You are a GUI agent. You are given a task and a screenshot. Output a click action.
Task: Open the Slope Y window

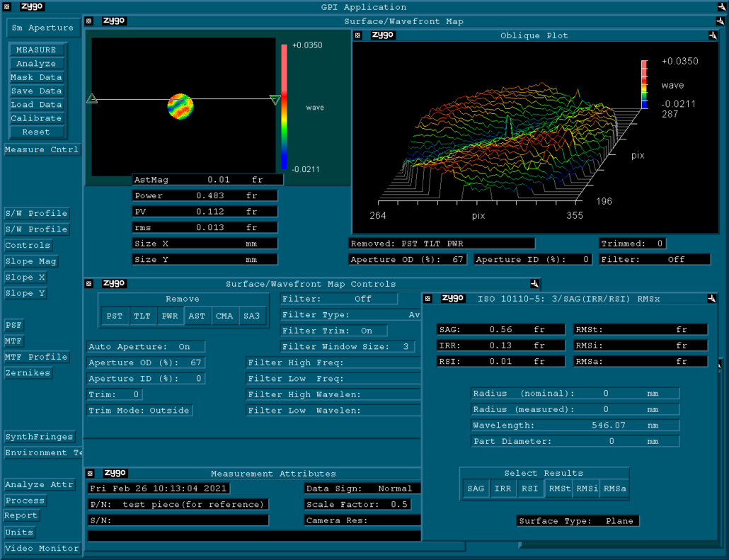(x=25, y=293)
